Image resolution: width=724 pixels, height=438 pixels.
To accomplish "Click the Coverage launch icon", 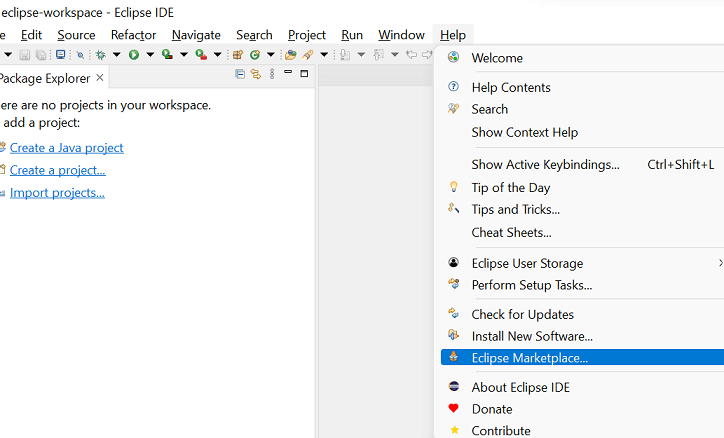I will point(167,54).
